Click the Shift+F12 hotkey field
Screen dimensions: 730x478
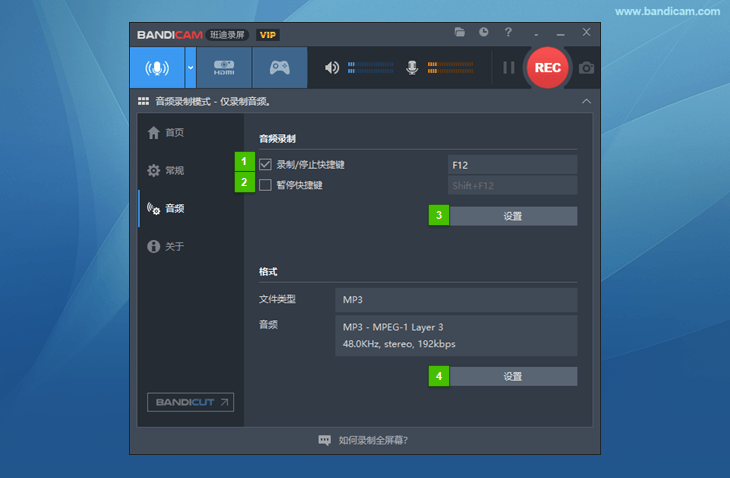tap(513, 185)
